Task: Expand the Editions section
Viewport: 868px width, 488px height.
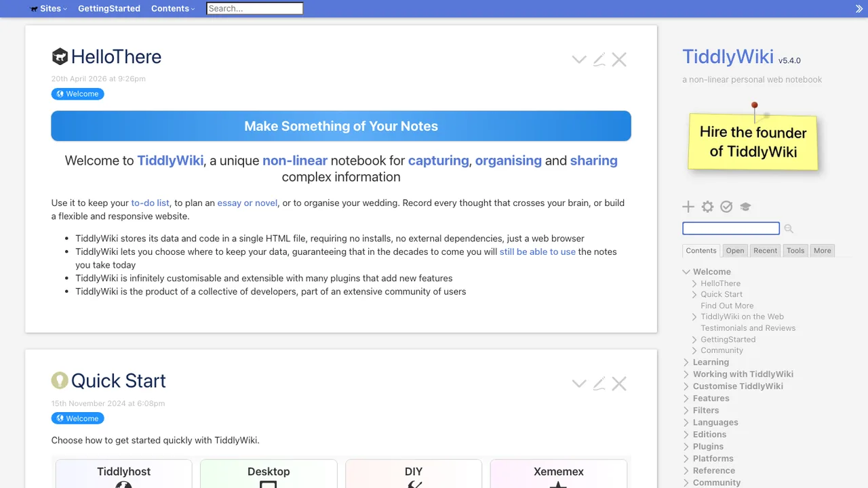Action: tap(686, 434)
